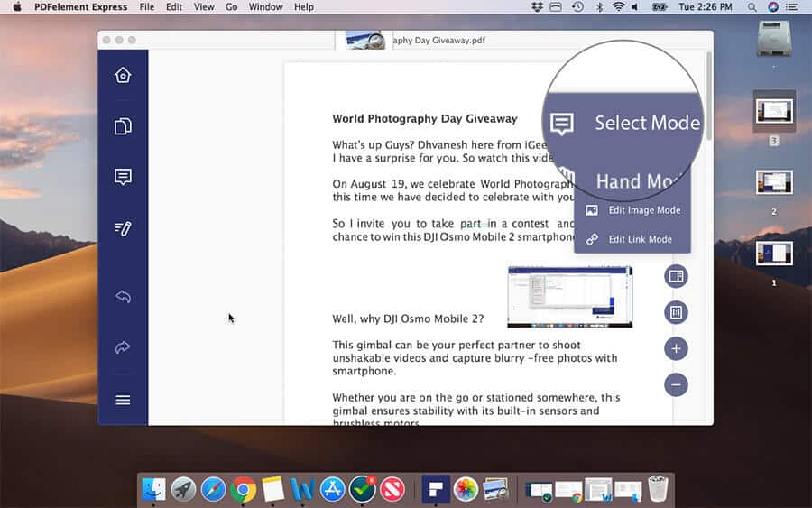Click the battery status icon

point(660,6)
